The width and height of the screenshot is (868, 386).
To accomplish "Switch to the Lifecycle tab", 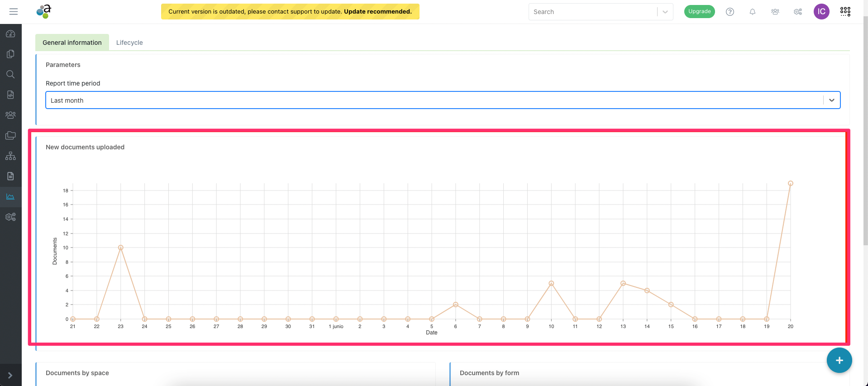I will 129,43.
